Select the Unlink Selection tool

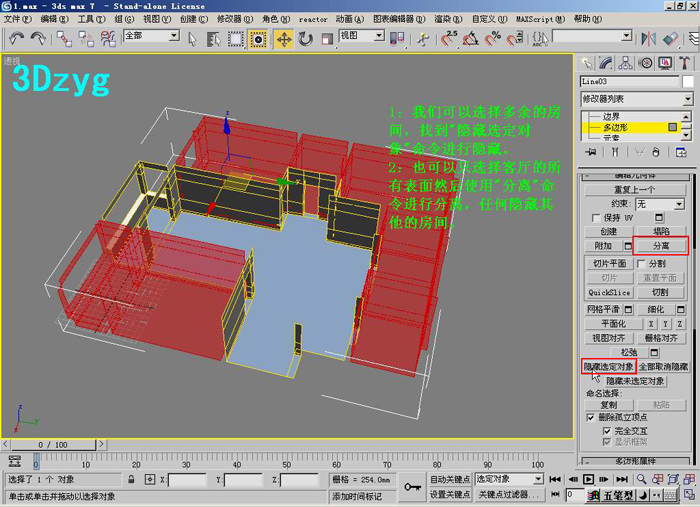click(x=86, y=39)
